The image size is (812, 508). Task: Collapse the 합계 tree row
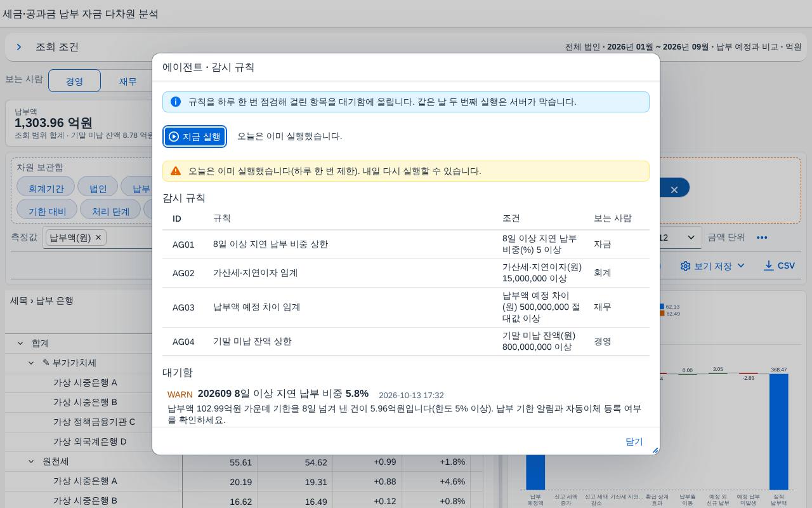[20, 344]
